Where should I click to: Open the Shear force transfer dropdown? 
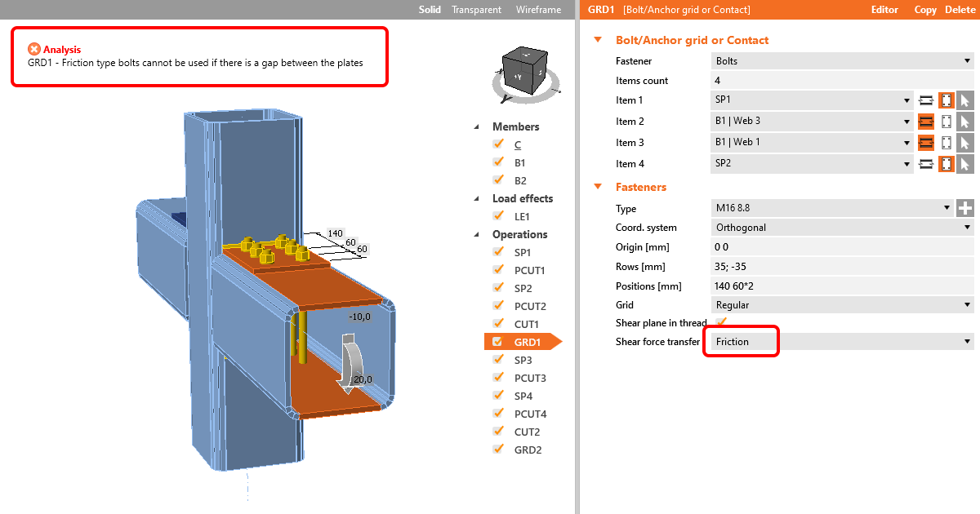[842, 342]
